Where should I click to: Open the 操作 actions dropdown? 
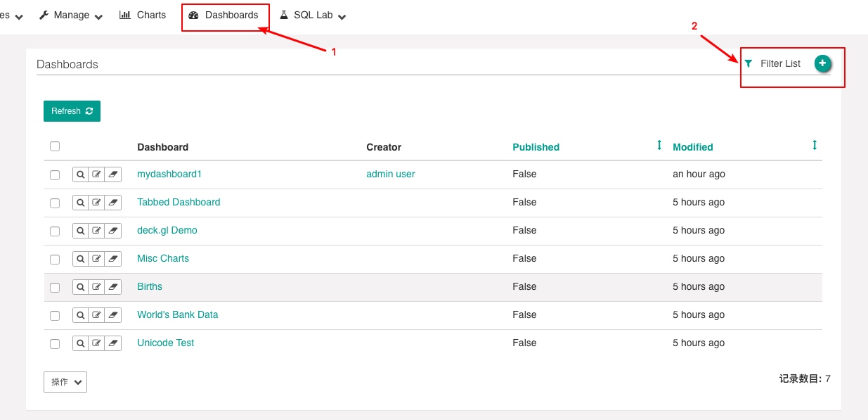point(65,382)
